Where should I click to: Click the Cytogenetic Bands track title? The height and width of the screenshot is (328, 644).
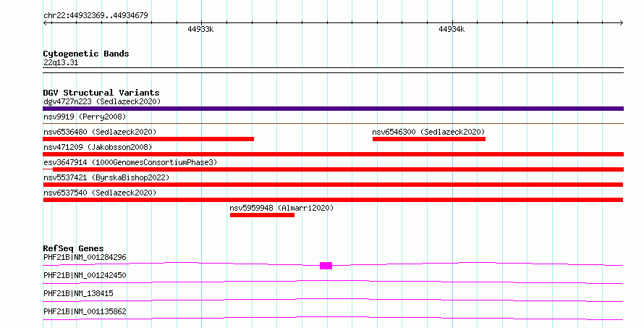(x=86, y=54)
